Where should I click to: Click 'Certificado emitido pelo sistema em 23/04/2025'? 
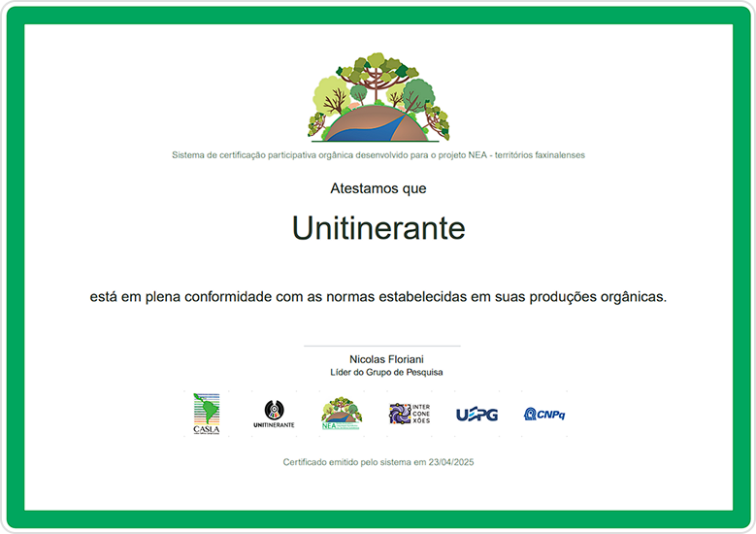pos(378,462)
